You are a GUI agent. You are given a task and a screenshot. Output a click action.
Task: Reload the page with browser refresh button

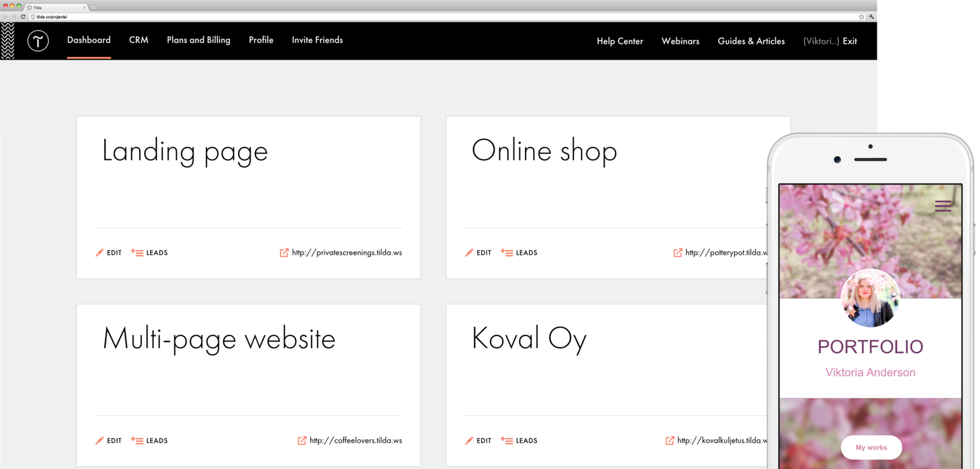point(23,17)
